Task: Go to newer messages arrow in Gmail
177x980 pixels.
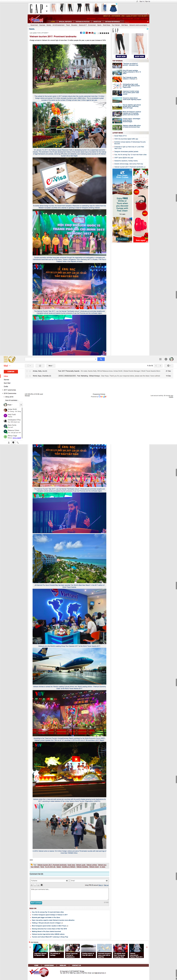Action: click(x=156, y=366)
